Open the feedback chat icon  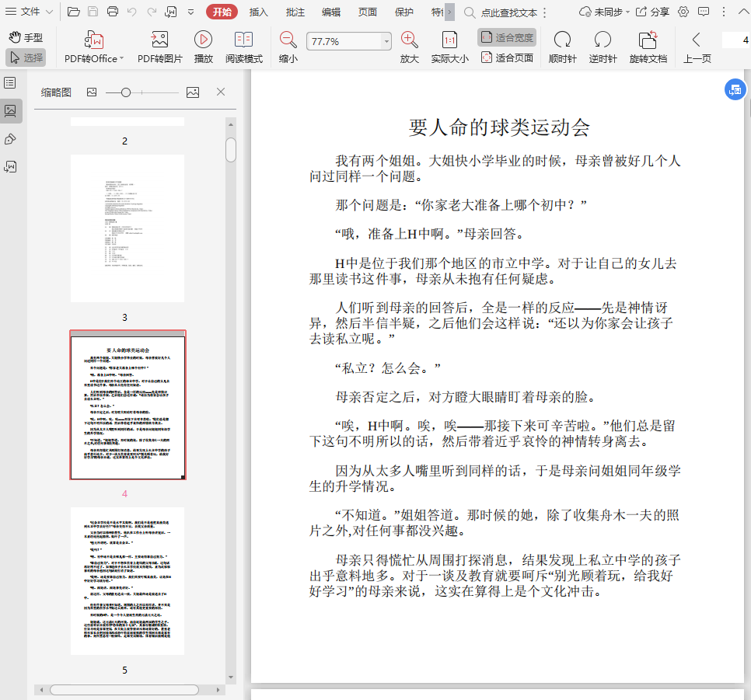coord(704,12)
